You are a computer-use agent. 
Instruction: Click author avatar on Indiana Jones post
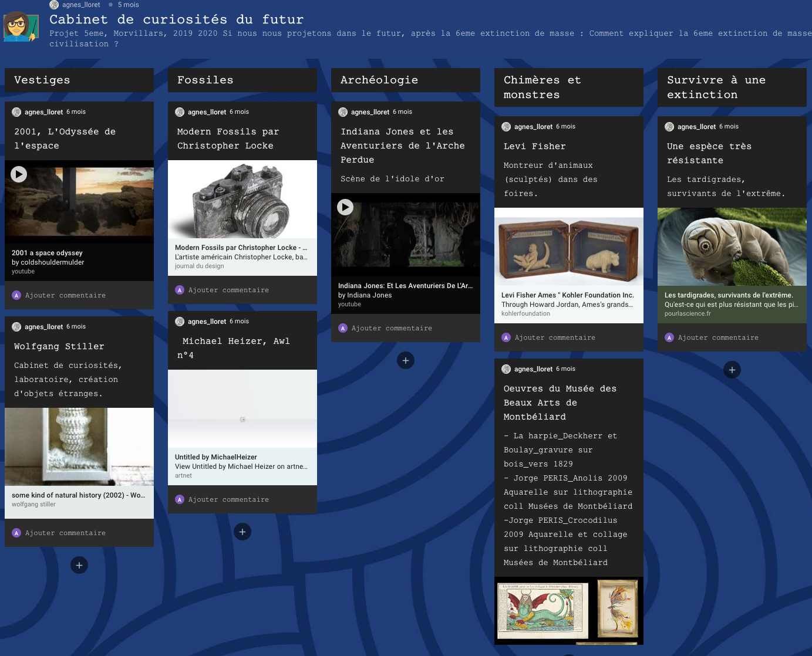tap(343, 112)
